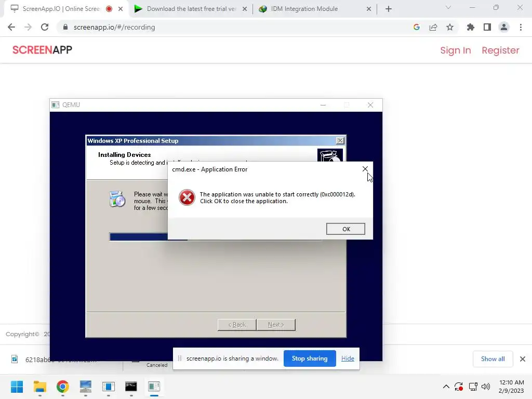Open the Extensions puzzle icon

pos(471,27)
